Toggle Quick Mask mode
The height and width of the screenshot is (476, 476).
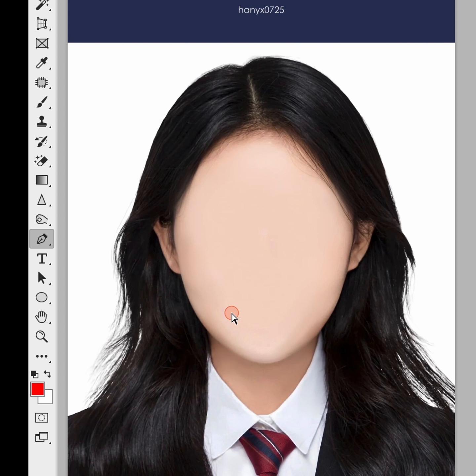click(x=42, y=418)
